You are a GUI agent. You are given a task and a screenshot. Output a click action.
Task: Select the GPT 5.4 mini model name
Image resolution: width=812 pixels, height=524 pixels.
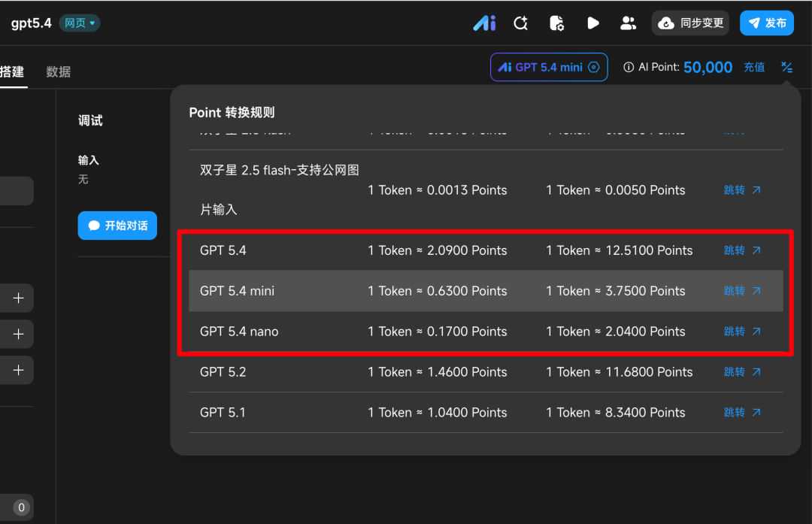coord(237,290)
